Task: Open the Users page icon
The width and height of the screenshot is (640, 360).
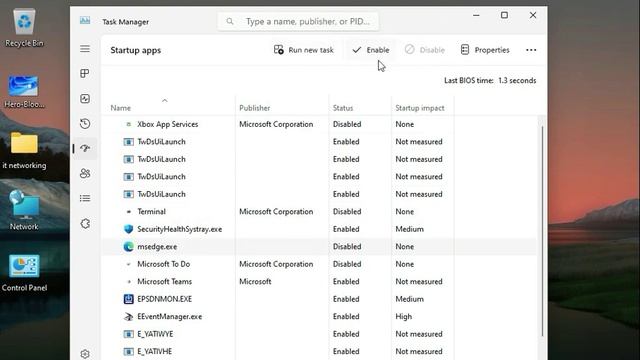Action: (x=85, y=173)
